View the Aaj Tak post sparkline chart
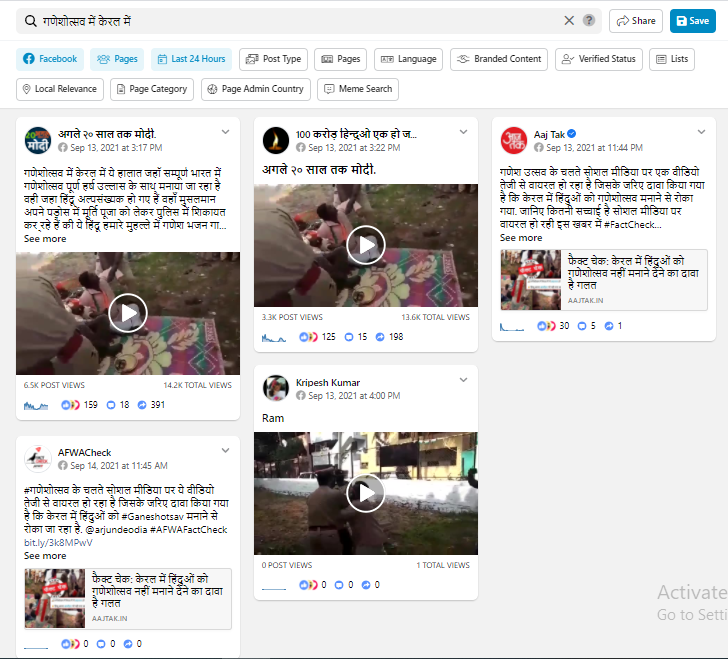The height and width of the screenshot is (659, 728). [x=512, y=327]
